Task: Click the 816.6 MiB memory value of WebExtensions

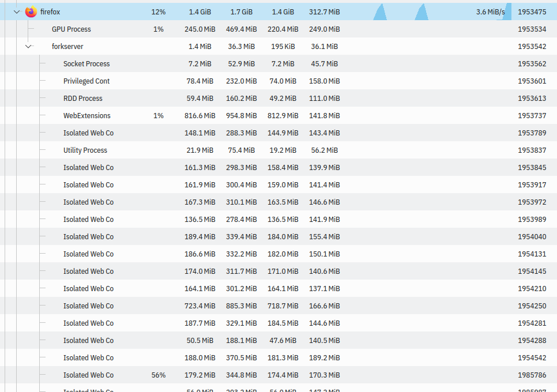Action: click(x=200, y=115)
